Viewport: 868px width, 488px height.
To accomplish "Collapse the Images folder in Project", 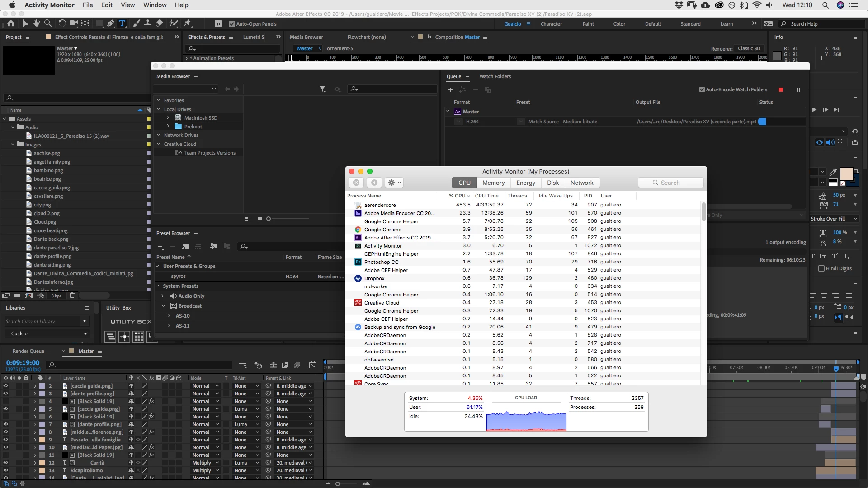I will point(13,145).
